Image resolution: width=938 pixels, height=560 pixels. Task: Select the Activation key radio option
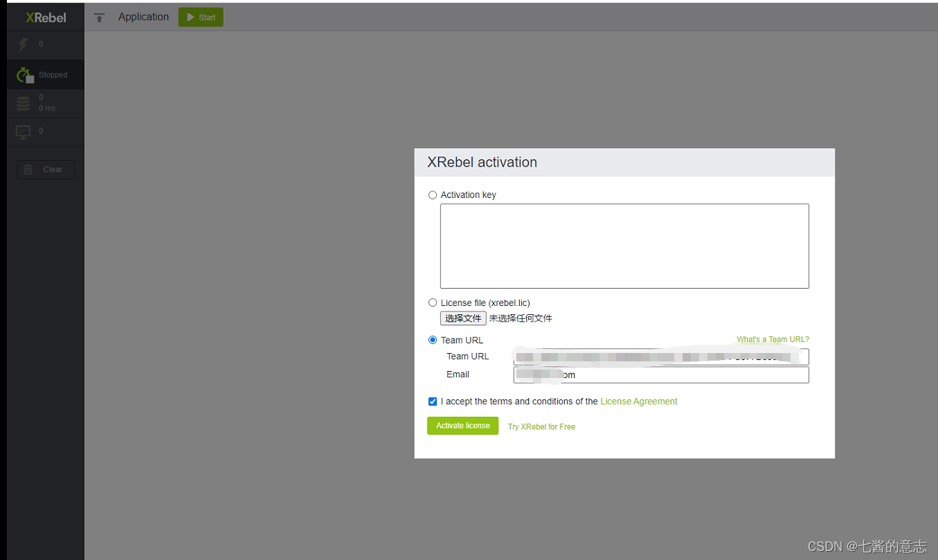433,195
